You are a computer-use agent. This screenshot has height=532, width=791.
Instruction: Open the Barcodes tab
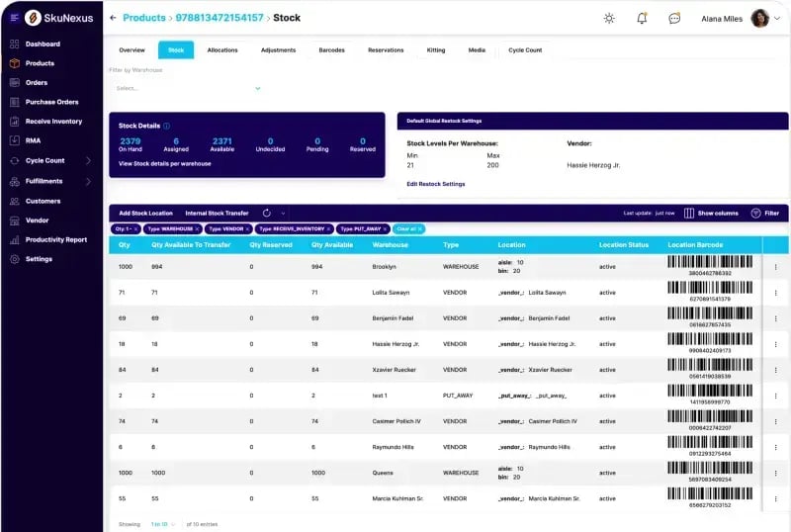(331, 50)
